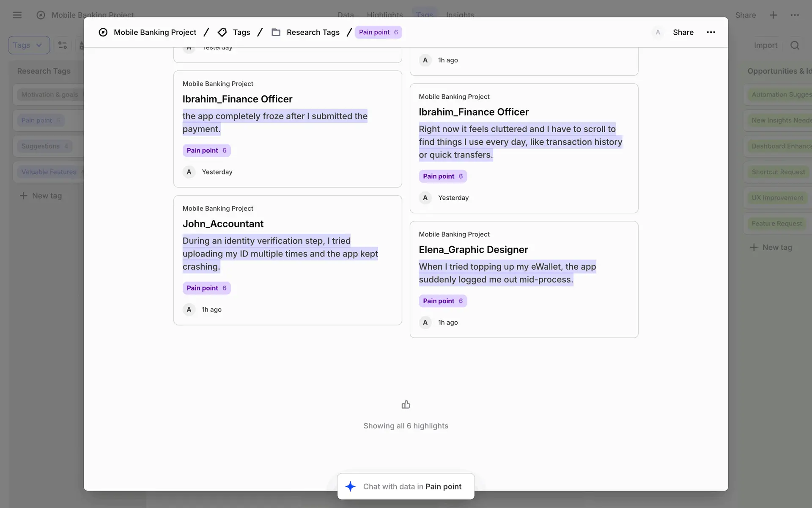Click the Chat with data in Pain point field
812x508 pixels.
pos(412,486)
